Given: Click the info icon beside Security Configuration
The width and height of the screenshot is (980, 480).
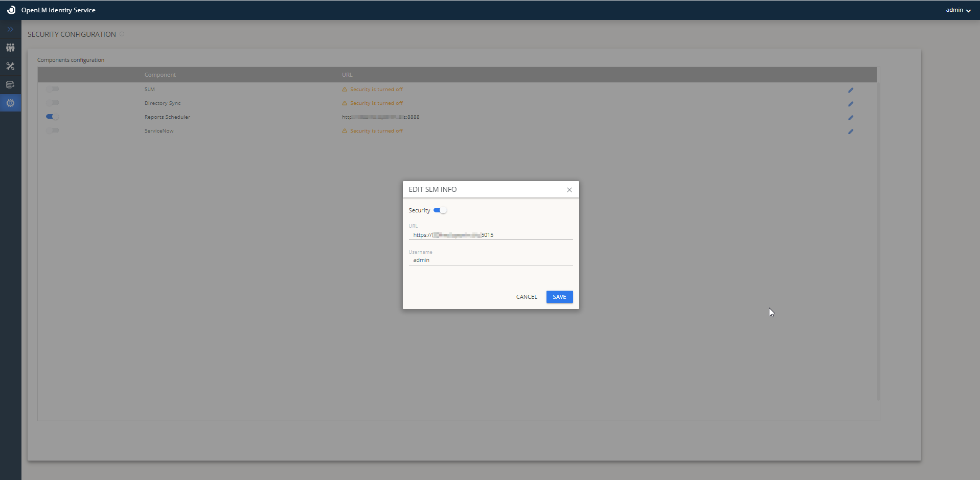Looking at the screenshot, I should tap(122, 34).
